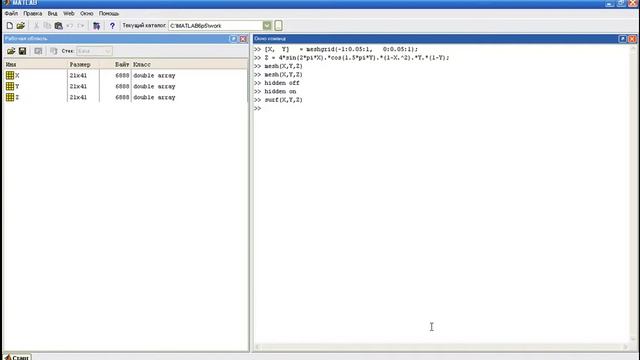Screen dimensions: 640x360
Task: Open the Помощь menu
Action: click(109, 13)
